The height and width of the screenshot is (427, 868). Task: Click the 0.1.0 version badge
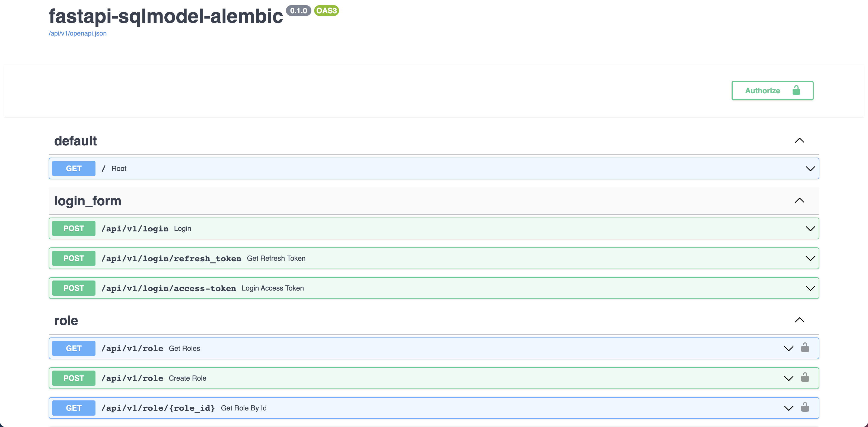tap(298, 11)
